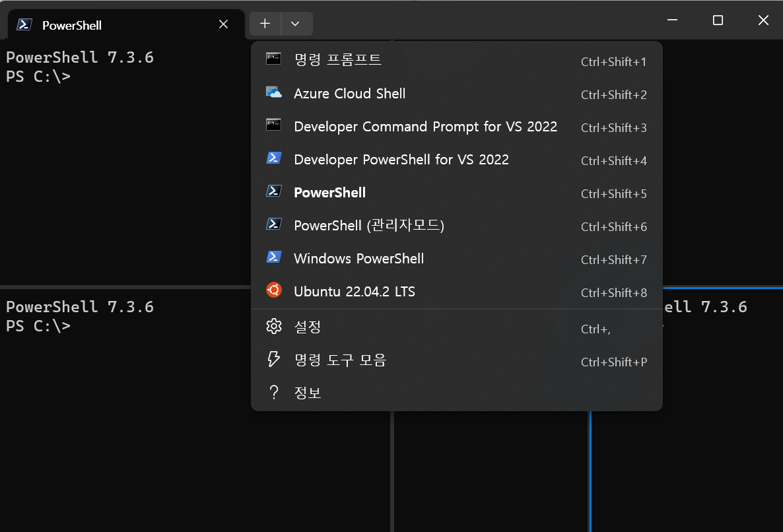The image size is (783, 532).
Task: Click the Ctrl+Shift+5 shortcut label
Action: (613, 193)
